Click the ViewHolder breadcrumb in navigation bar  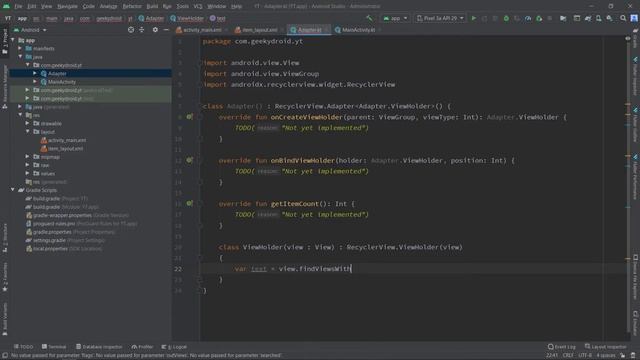[187, 18]
